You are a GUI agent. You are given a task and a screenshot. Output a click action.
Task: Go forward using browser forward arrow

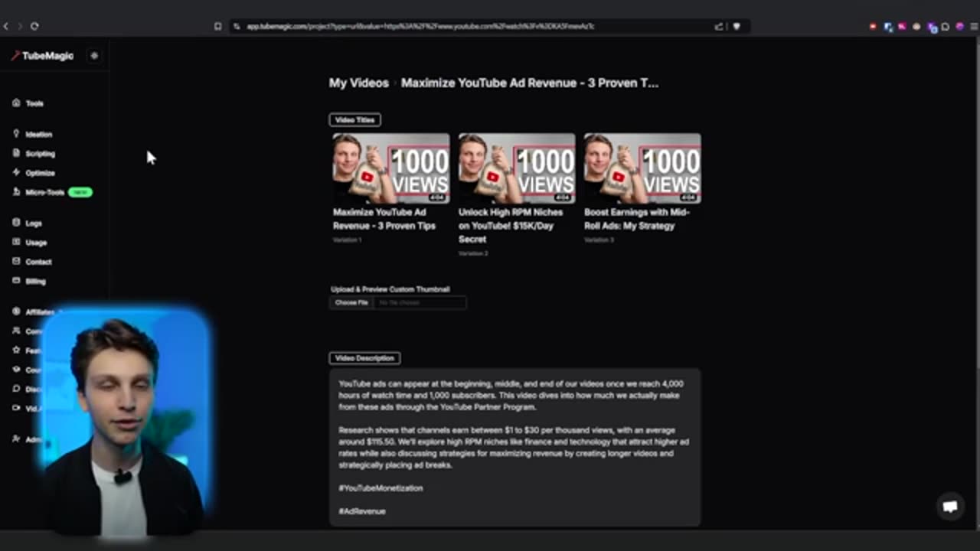(x=20, y=26)
